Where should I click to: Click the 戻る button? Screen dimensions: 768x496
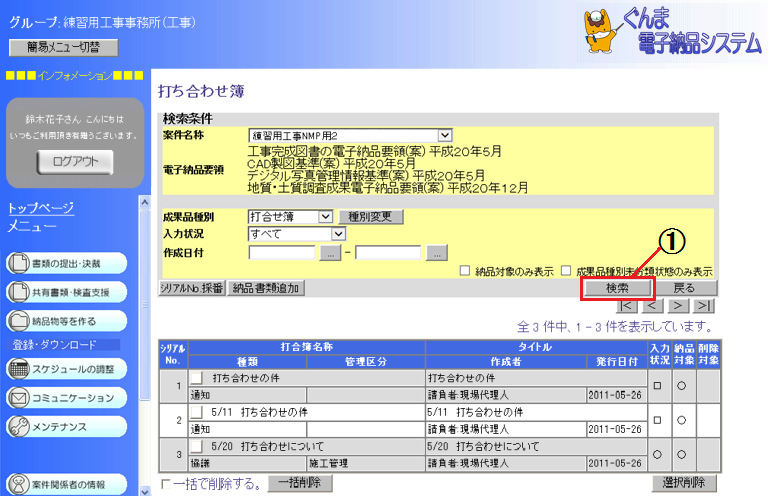[x=684, y=288]
